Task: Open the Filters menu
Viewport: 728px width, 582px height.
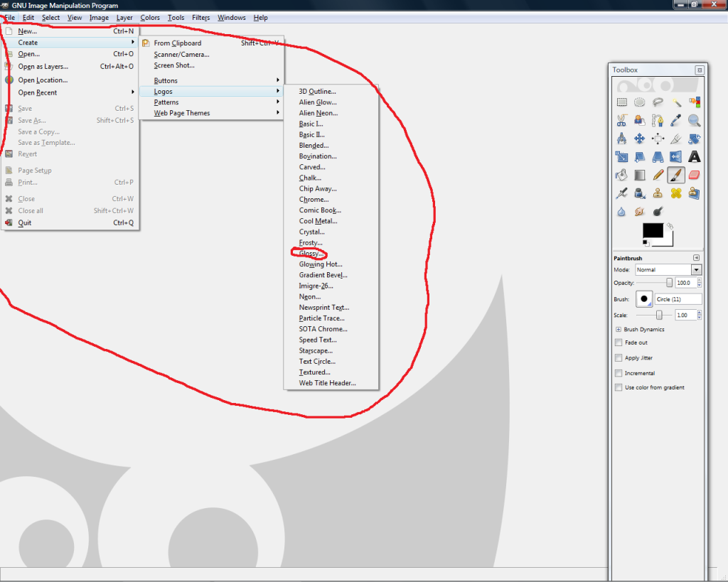Action: 200,18
